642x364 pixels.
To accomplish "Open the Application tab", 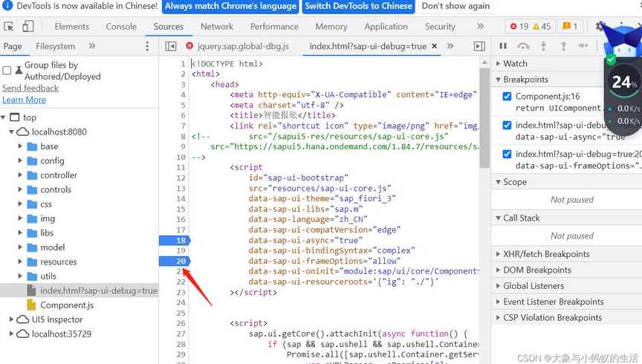I will pos(386,27).
